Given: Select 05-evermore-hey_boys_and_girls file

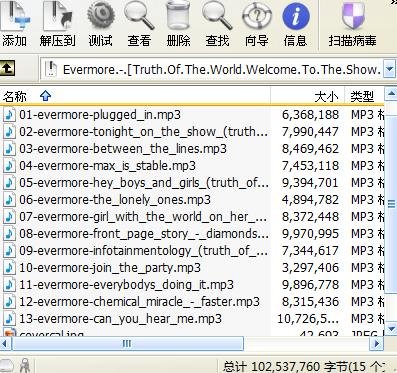Looking at the screenshot, I should click(x=143, y=183).
